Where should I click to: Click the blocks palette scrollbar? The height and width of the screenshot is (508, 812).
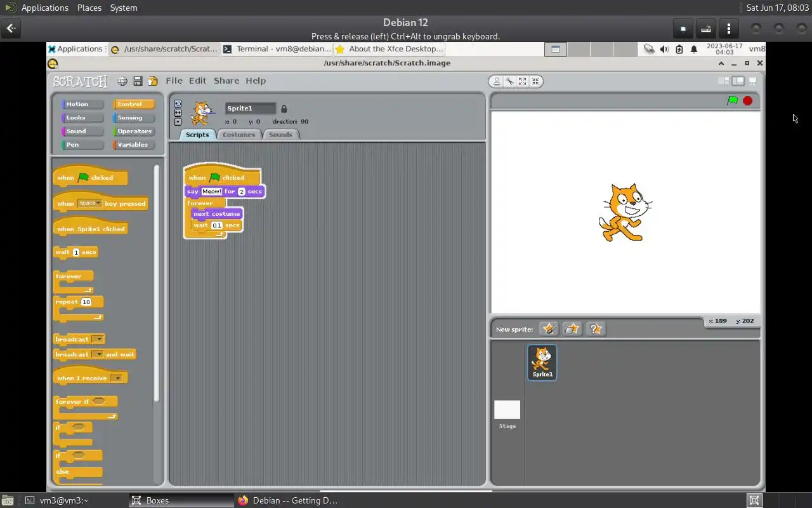point(157,283)
